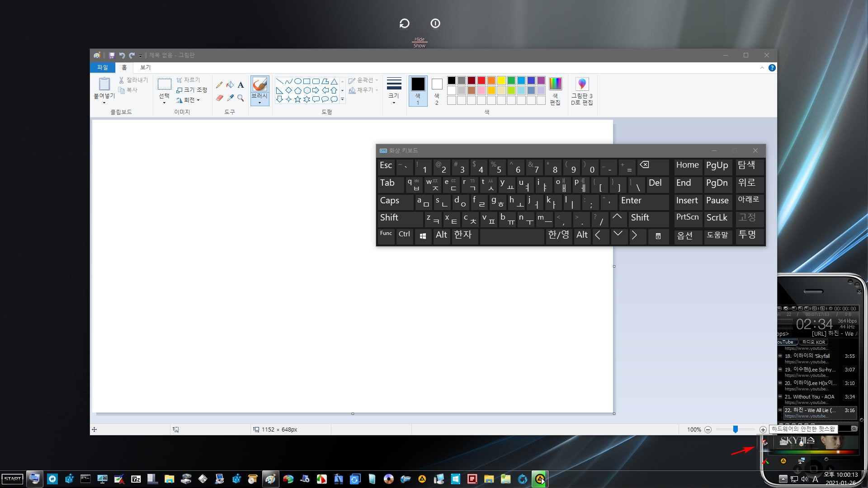Click the Undo icon in Paint title bar
The height and width of the screenshot is (488, 868).
(x=122, y=55)
